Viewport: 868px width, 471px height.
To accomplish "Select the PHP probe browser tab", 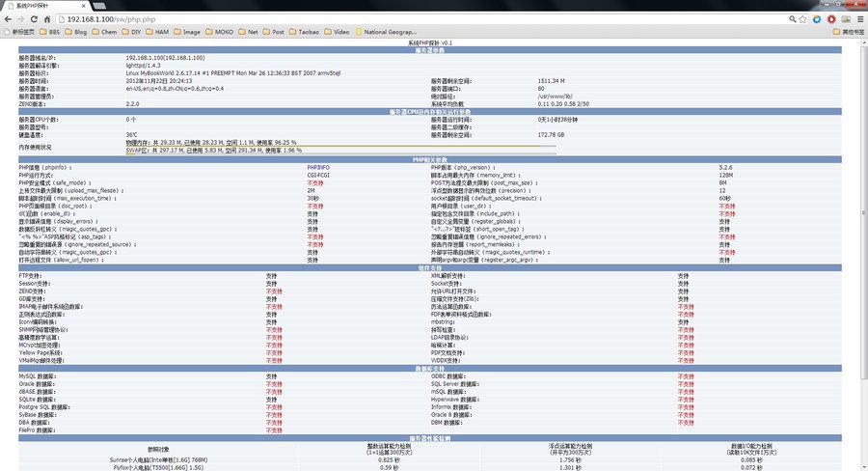I will click(x=44, y=6).
